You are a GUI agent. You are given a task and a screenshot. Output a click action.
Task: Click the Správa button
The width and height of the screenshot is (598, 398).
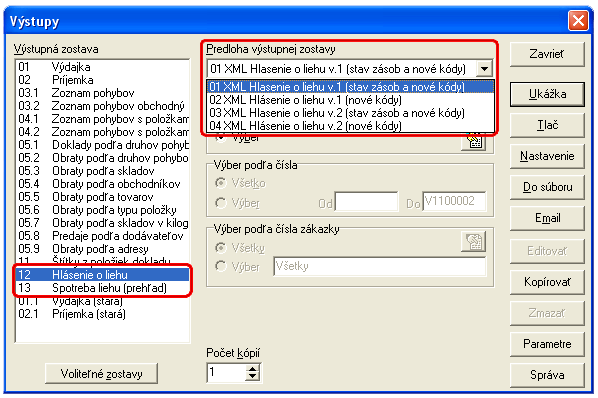tap(547, 375)
